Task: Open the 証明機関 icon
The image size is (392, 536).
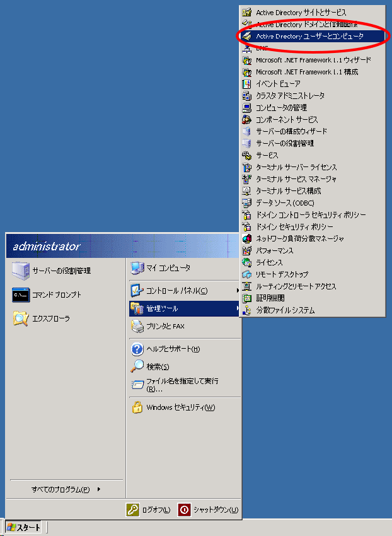Action: pos(247,298)
